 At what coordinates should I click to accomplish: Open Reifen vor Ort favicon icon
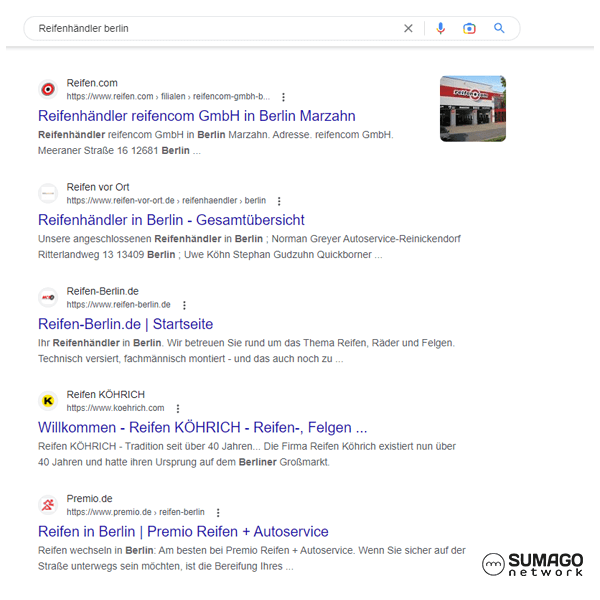pyautogui.click(x=48, y=194)
